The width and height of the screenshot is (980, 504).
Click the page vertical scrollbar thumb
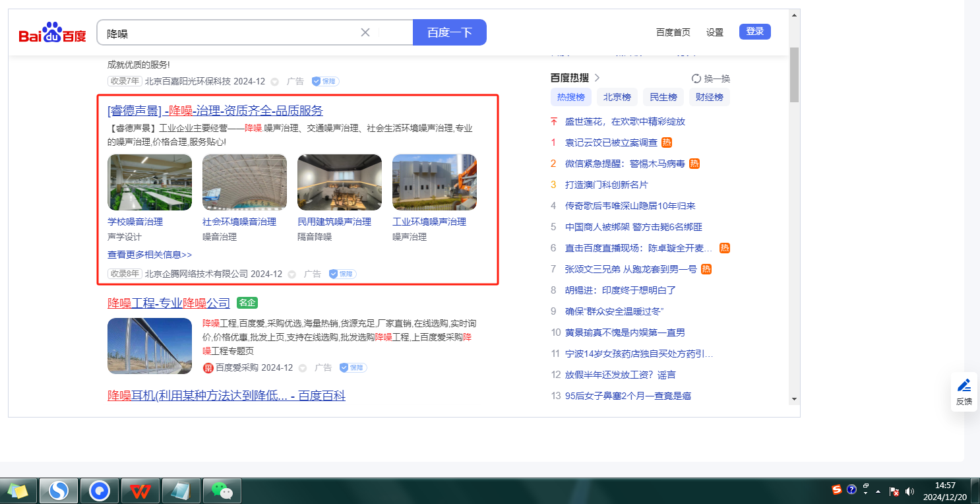tap(794, 74)
